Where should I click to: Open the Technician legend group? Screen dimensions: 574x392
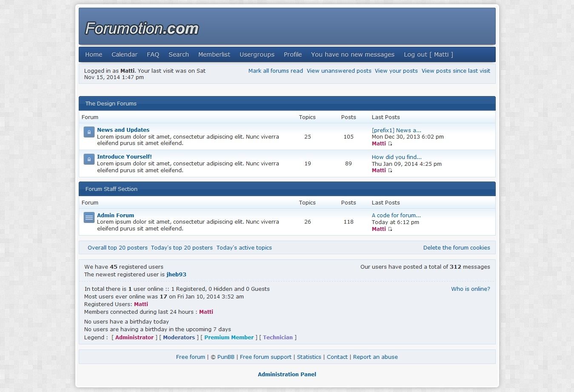click(278, 338)
